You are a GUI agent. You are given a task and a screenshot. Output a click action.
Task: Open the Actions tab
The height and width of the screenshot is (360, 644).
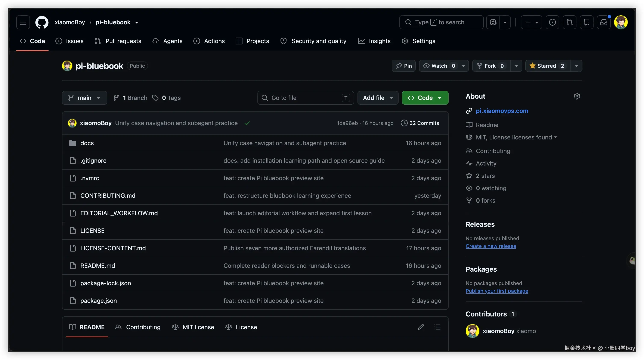pyautogui.click(x=209, y=41)
